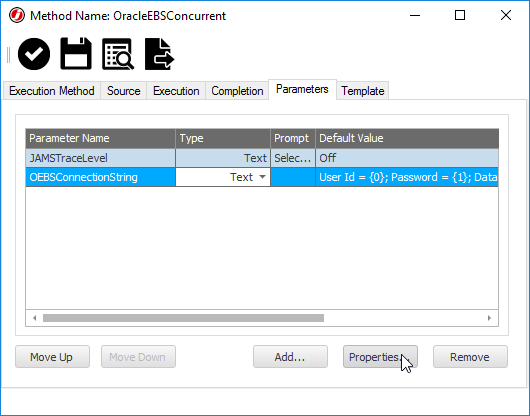Select the JAMSTraceLevel parameter row
The image size is (530, 416).
pos(262,158)
